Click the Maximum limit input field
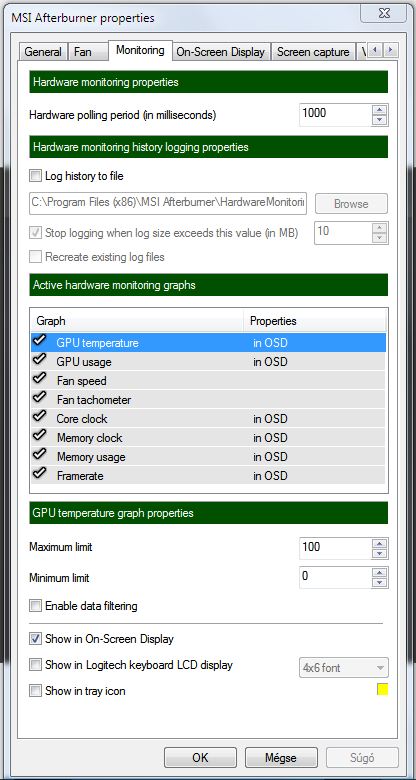The height and width of the screenshot is (780, 416). coord(335,548)
